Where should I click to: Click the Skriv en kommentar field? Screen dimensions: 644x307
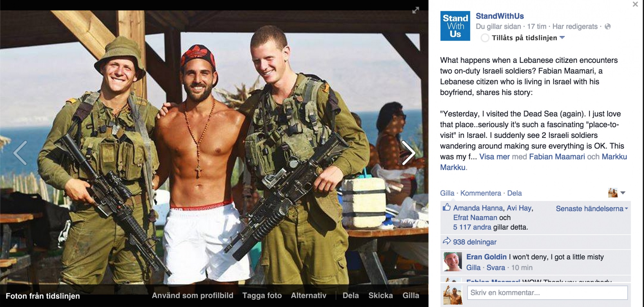[x=547, y=293]
